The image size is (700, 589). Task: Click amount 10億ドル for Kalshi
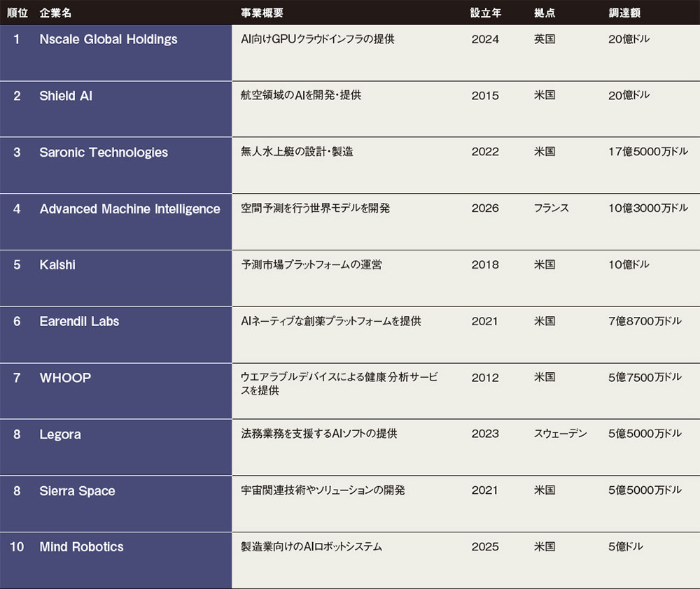629,264
